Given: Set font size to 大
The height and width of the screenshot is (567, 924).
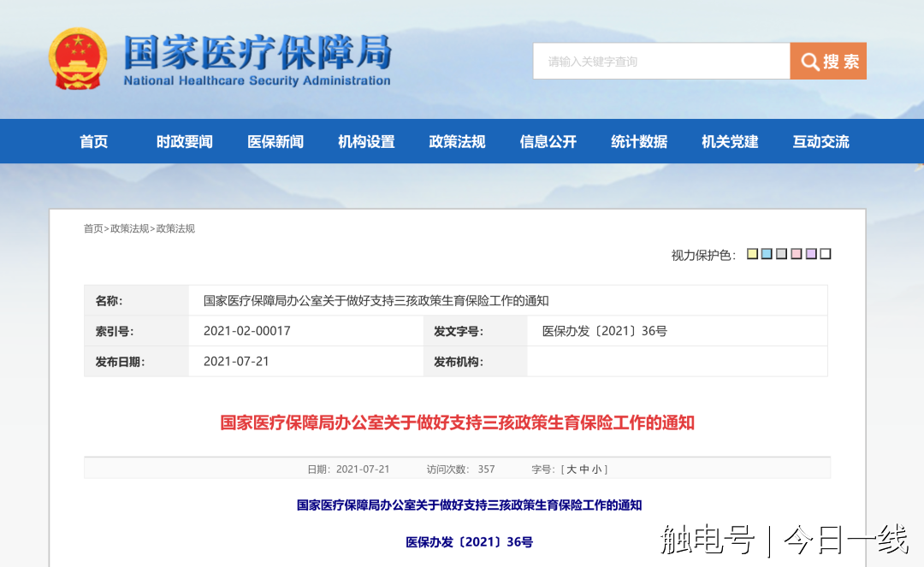Looking at the screenshot, I should pyautogui.click(x=571, y=470).
